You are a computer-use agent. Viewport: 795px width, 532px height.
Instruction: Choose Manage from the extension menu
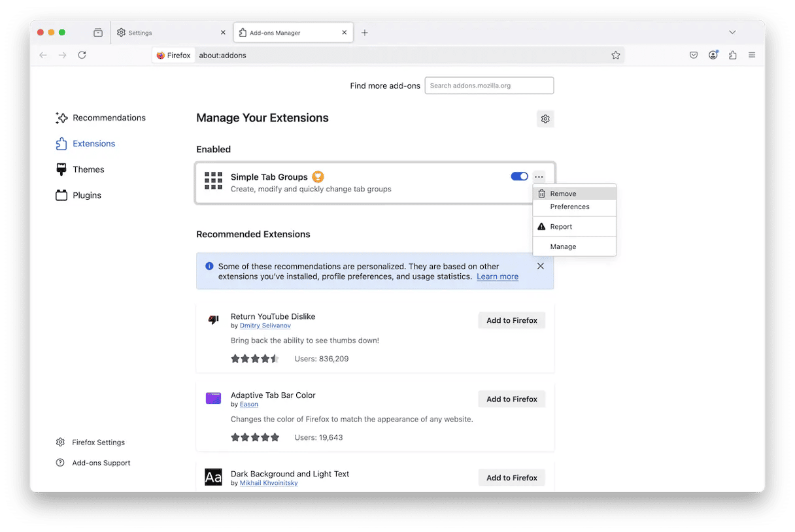point(575,246)
